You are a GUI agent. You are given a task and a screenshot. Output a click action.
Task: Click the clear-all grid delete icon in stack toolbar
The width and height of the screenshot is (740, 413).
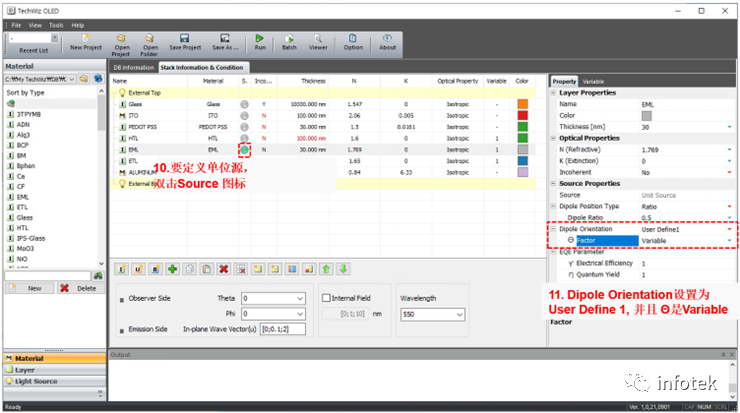(x=241, y=269)
